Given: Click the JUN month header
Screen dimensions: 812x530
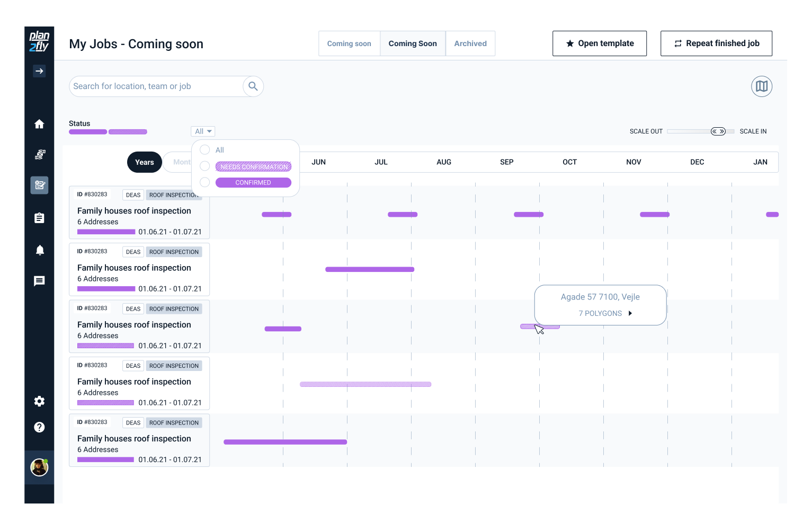Looking at the screenshot, I should (318, 162).
